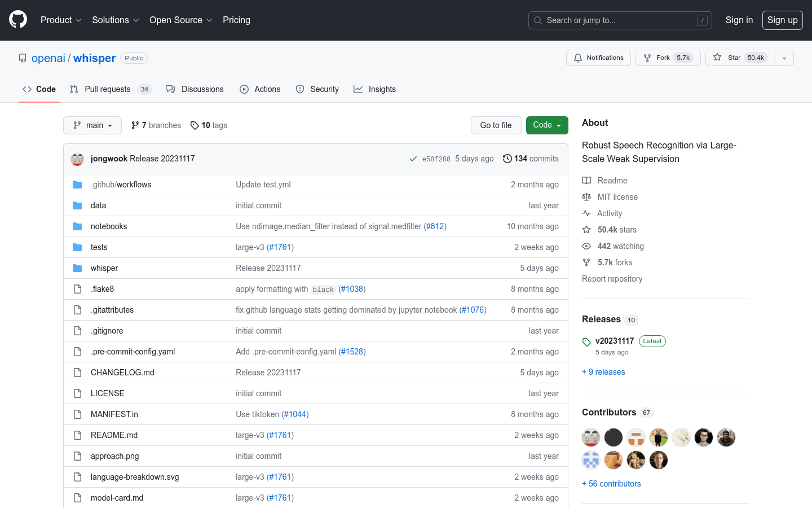The height and width of the screenshot is (508, 812).
Task: Click the v20231117 release tag icon
Action: [586, 341]
